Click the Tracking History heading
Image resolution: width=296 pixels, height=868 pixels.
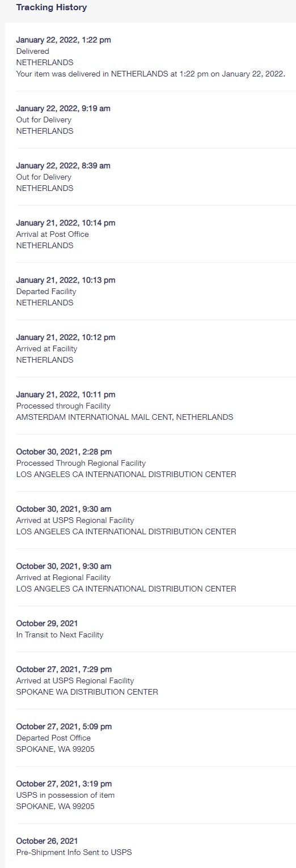52,8
